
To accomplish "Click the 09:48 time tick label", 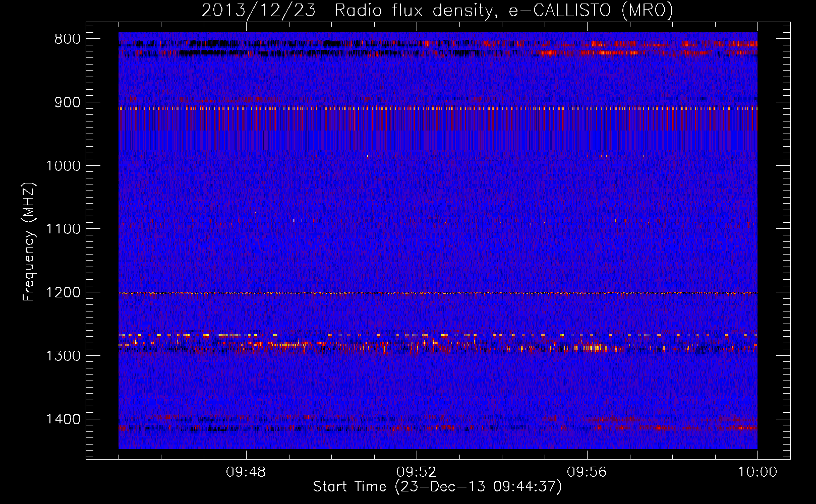I will [x=246, y=472].
